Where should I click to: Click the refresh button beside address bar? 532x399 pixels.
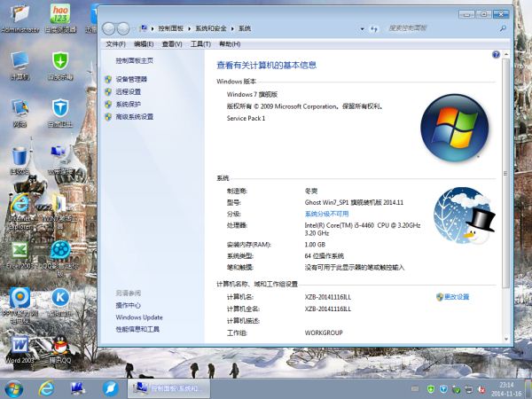(374, 29)
